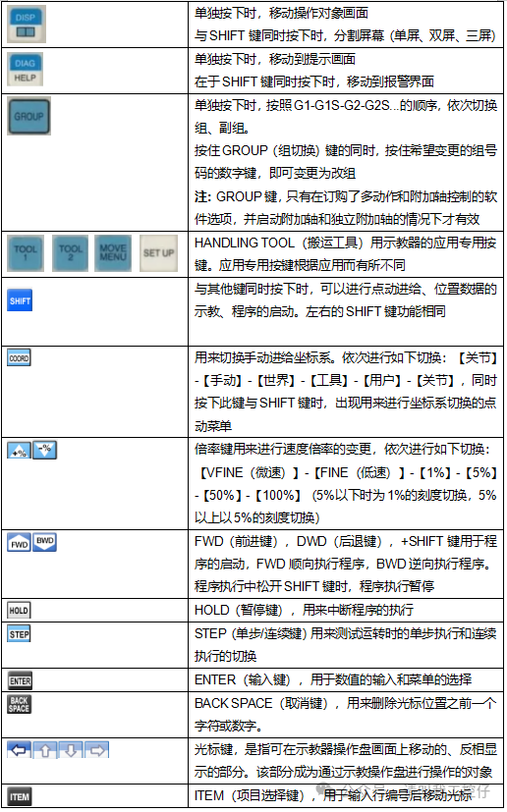The width and height of the screenshot is (507, 812).
Task: Click the -% override key icon
Action: coord(44,450)
